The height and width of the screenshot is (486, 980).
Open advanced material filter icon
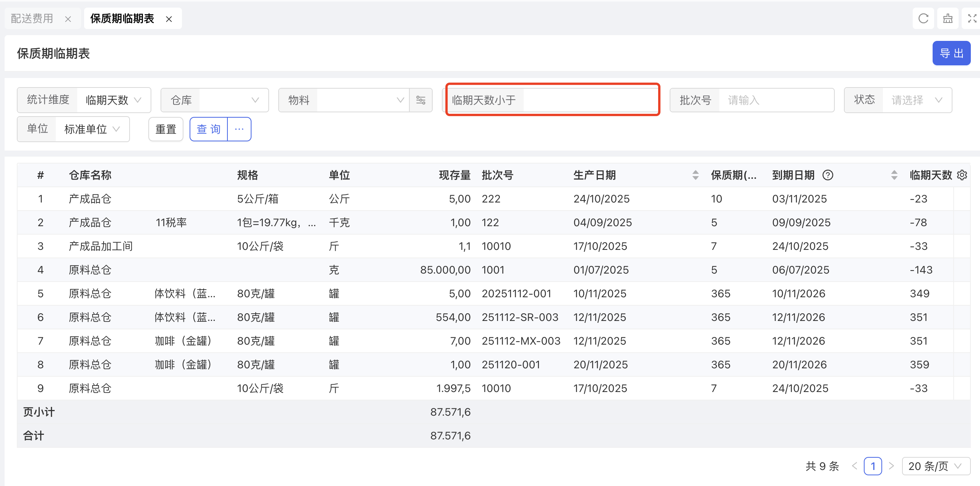(421, 100)
